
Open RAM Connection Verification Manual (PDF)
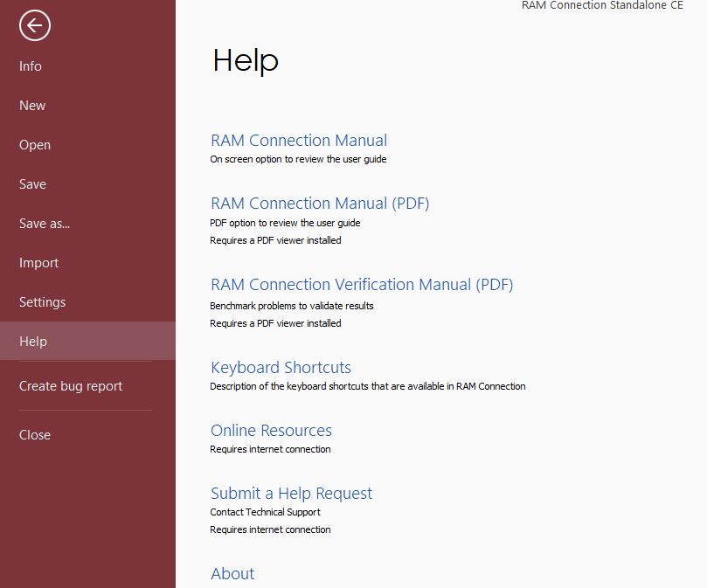pos(362,285)
